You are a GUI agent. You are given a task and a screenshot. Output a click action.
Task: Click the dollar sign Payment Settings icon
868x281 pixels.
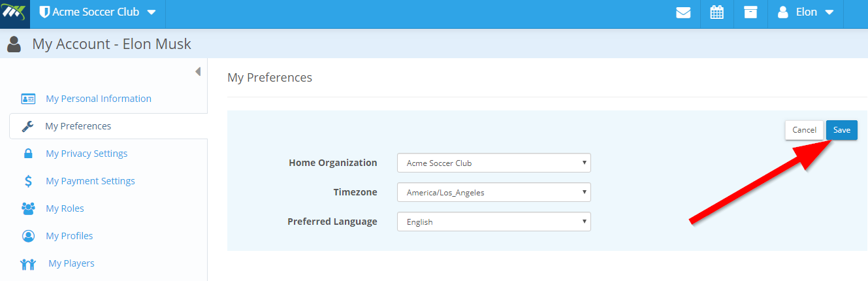(28, 181)
